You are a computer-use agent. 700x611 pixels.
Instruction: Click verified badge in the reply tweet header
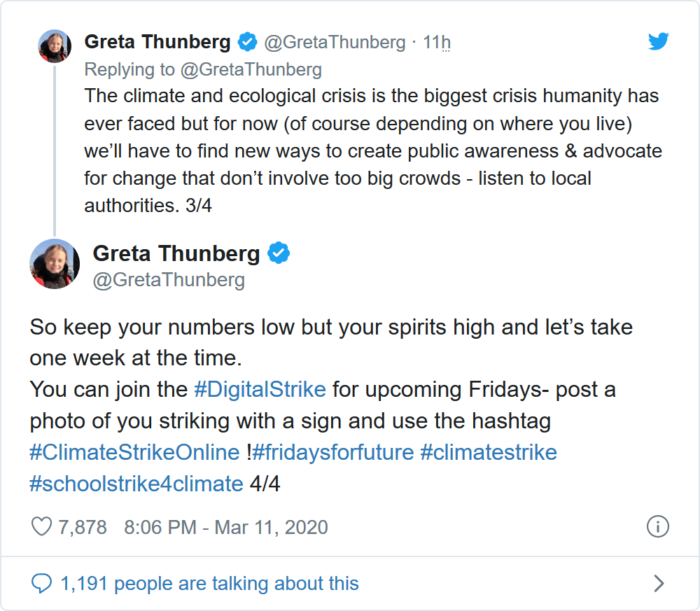click(247, 43)
